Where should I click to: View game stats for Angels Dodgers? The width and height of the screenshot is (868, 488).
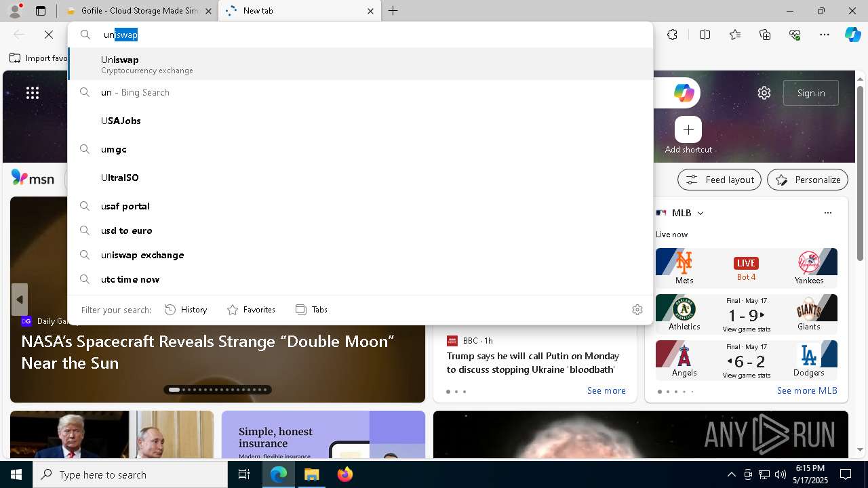pyautogui.click(x=747, y=375)
